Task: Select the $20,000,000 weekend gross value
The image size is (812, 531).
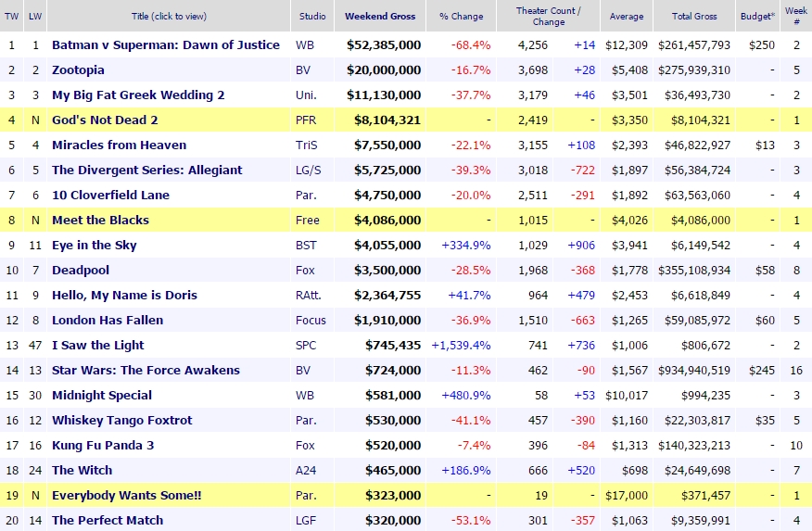Action: click(x=384, y=70)
